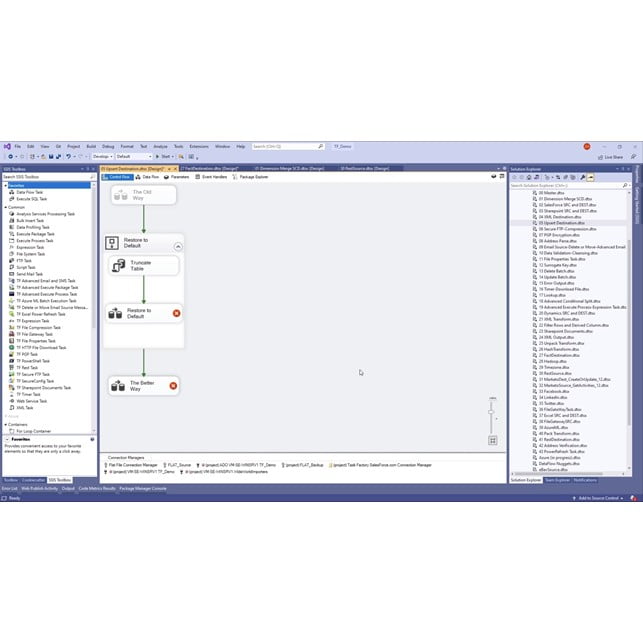Switch to the Data Flow designer tab
The height and width of the screenshot is (643, 643).
148,177
